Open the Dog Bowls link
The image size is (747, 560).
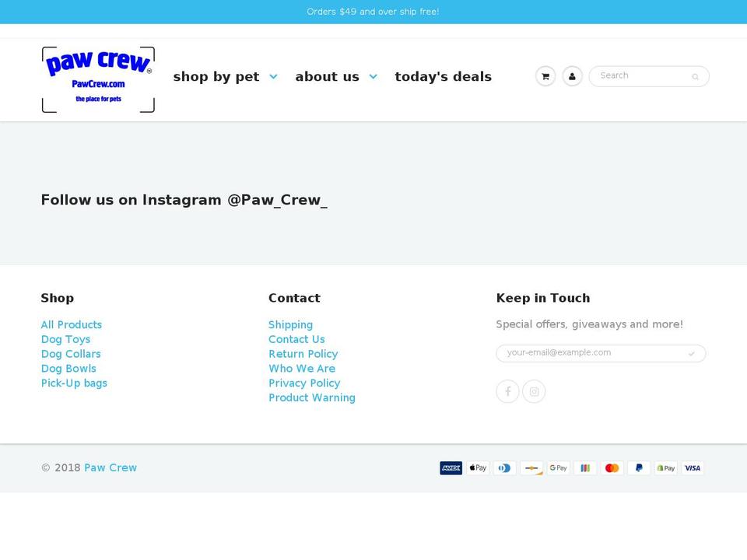[x=68, y=369]
